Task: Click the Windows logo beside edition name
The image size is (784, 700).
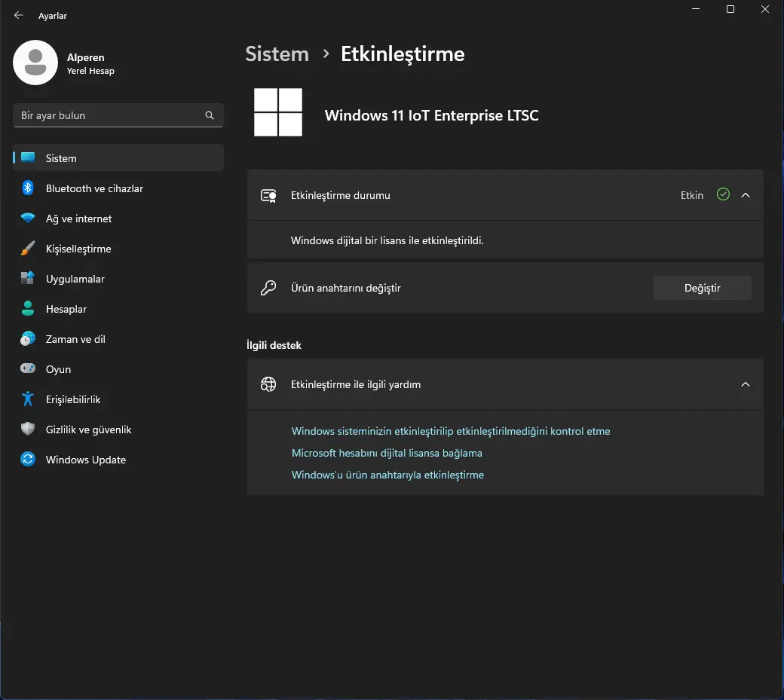Action: [278, 112]
